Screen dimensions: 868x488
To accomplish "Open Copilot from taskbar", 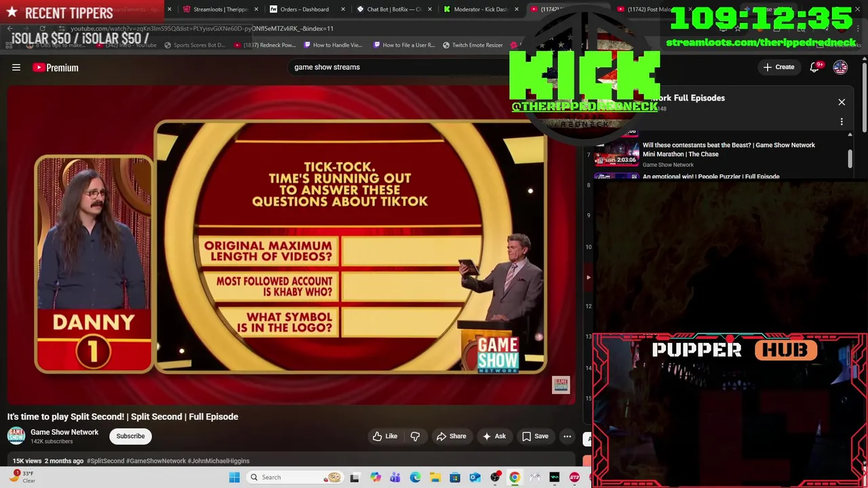I will [x=375, y=477].
